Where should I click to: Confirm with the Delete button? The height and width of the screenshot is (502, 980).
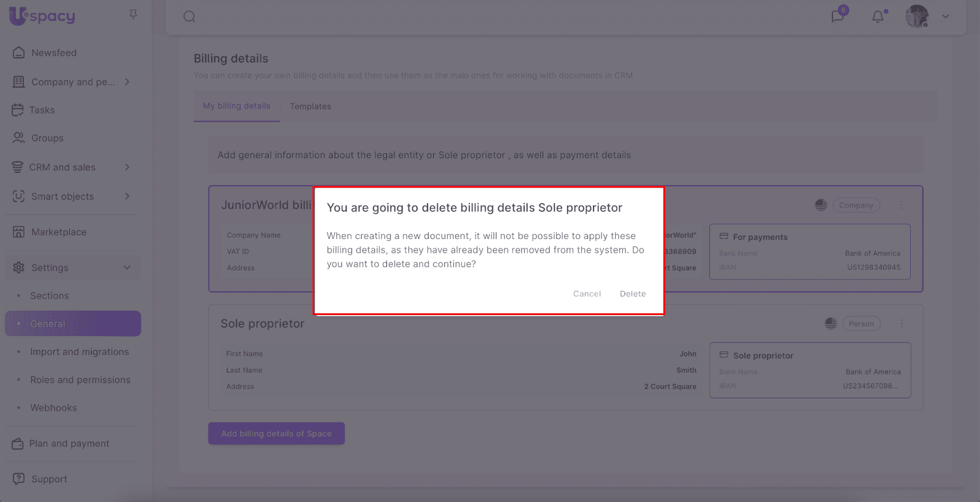click(x=633, y=294)
